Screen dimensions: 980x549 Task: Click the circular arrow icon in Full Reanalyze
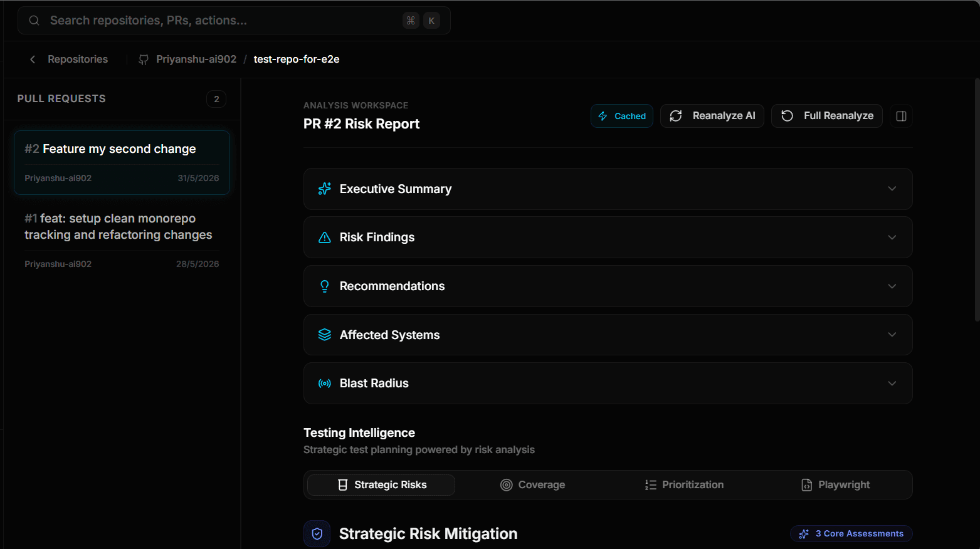pyautogui.click(x=788, y=116)
